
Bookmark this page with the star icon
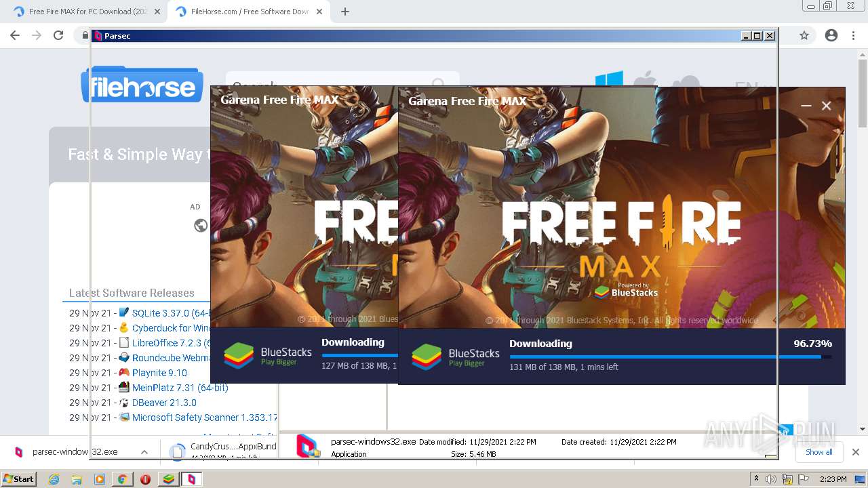point(804,35)
